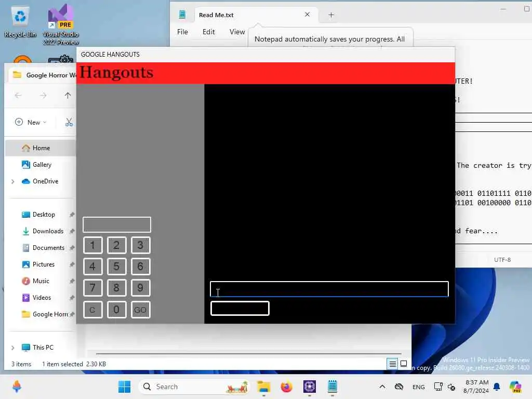Screen dimensions: 532x399
Task: Click keypad digit 9 in Hangouts
Action: coord(140,288)
